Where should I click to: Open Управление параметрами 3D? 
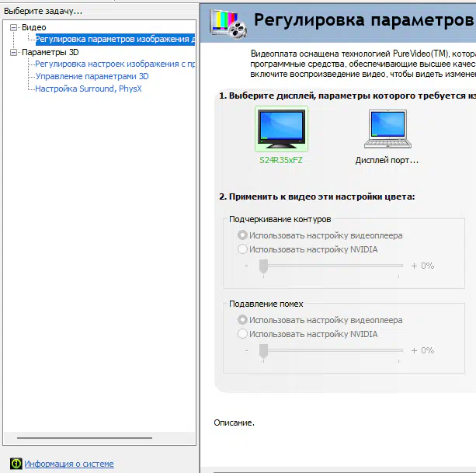92,76
